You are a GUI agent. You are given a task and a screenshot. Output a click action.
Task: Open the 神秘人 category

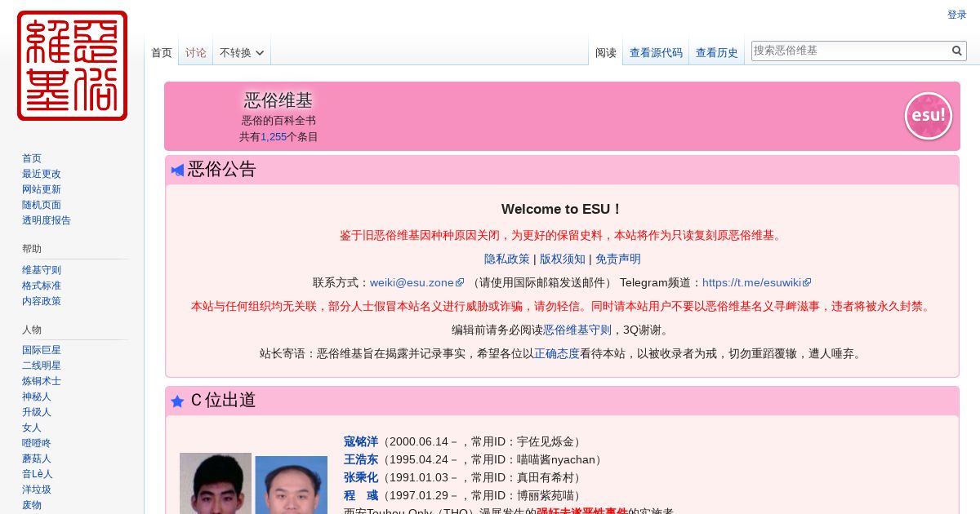(x=37, y=397)
